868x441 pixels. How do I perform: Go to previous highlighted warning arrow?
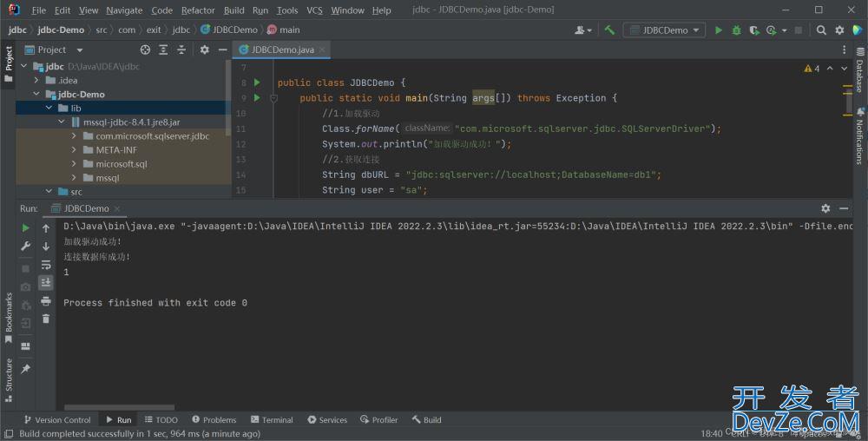point(830,69)
